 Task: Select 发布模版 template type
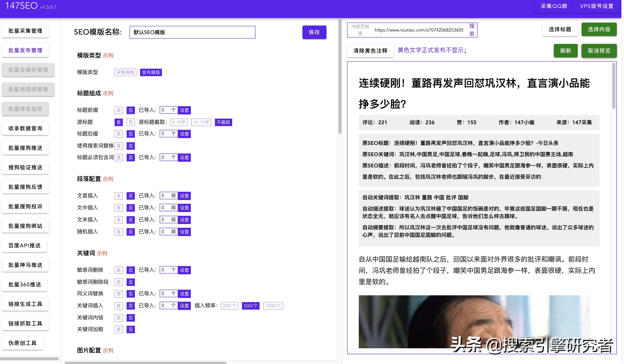point(151,72)
